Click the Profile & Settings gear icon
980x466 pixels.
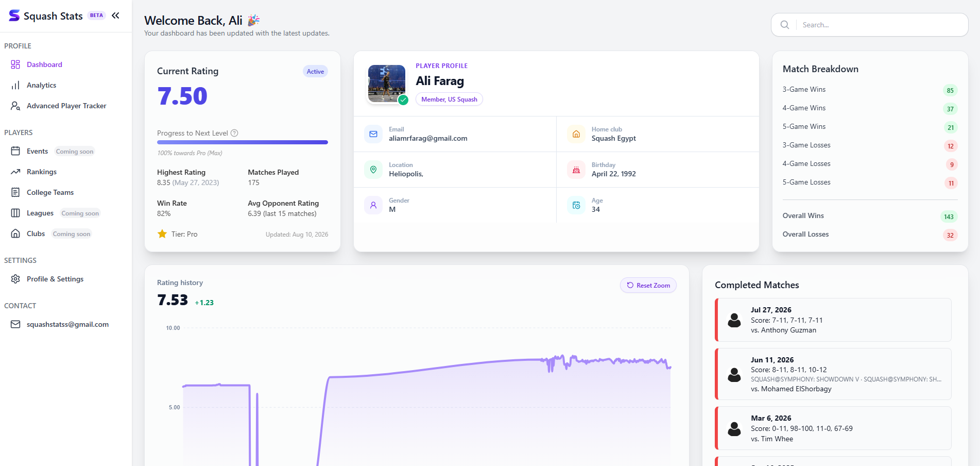click(x=15, y=279)
